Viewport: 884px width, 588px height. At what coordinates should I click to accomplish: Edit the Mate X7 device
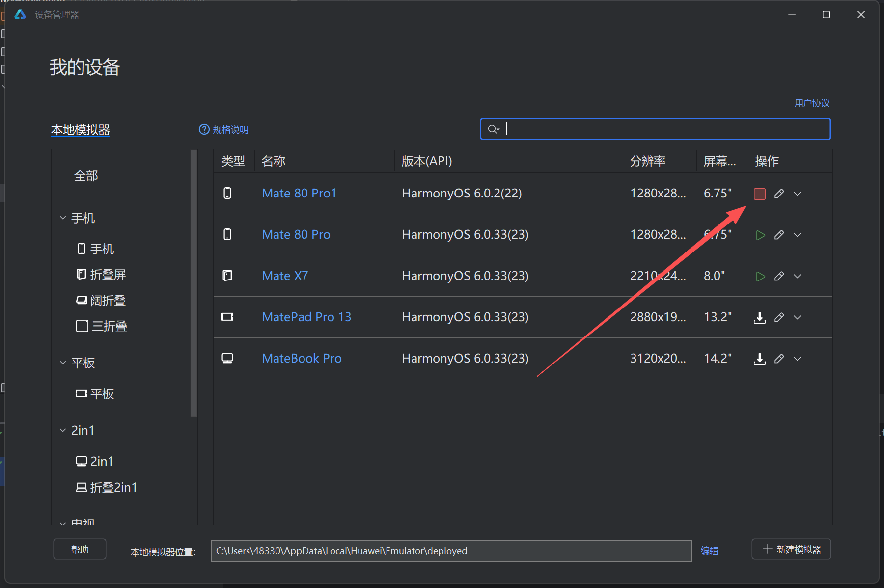(x=779, y=277)
